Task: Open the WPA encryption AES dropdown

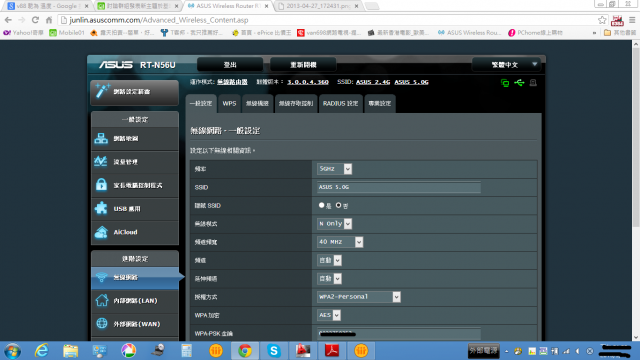Action: pos(329,315)
